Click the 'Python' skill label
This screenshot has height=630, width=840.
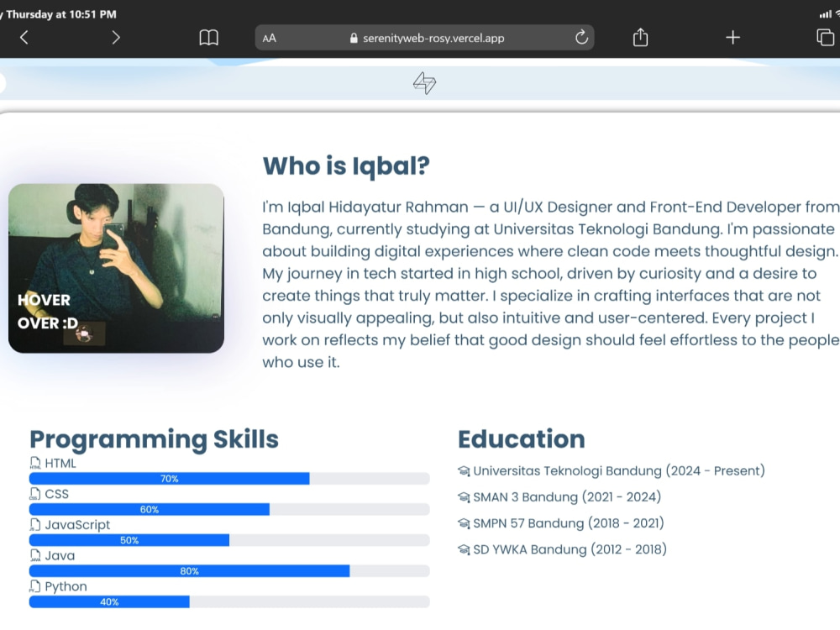click(x=66, y=586)
